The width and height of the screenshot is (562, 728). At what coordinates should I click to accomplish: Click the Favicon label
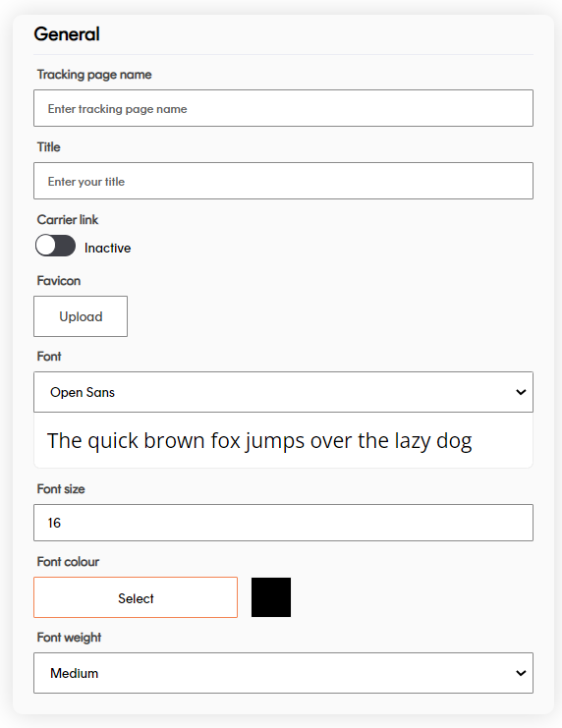point(59,280)
